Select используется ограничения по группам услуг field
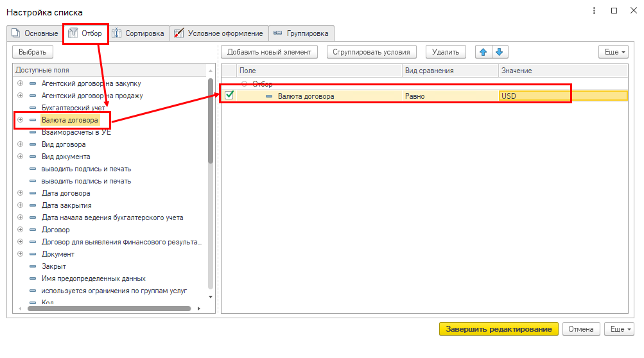The image size is (644, 358). [114, 291]
